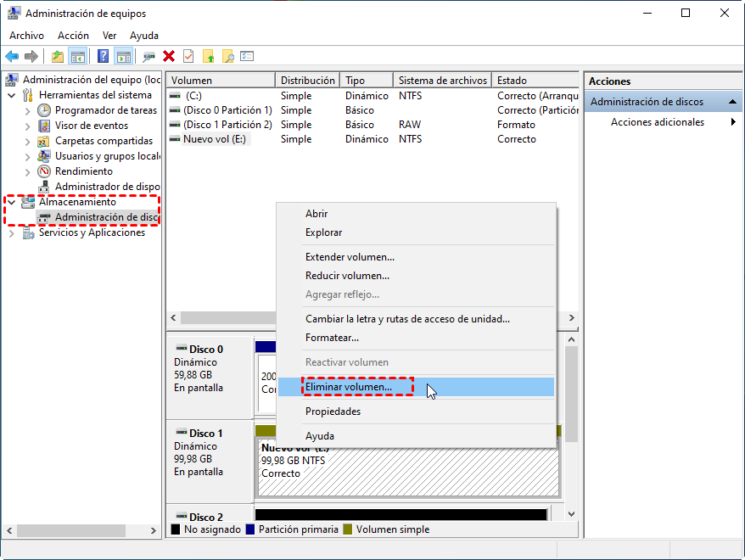Choose Propiedades from context menu

pyautogui.click(x=416, y=412)
